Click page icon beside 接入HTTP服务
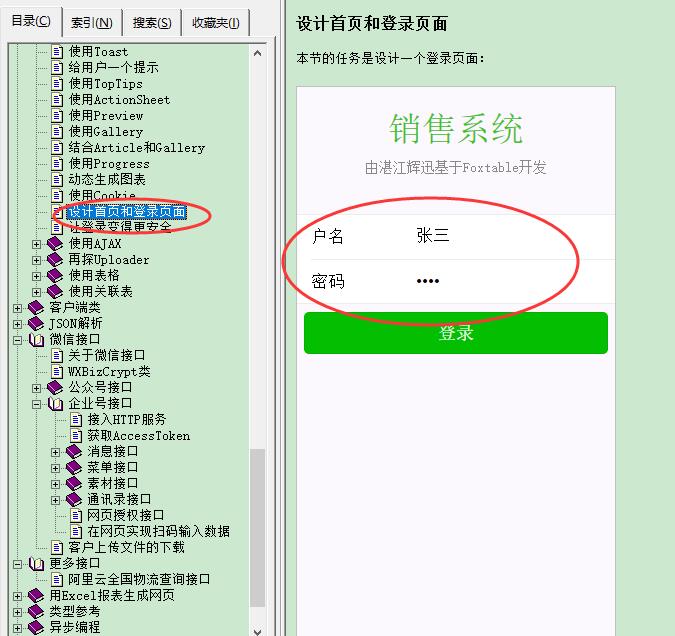 (x=76, y=419)
